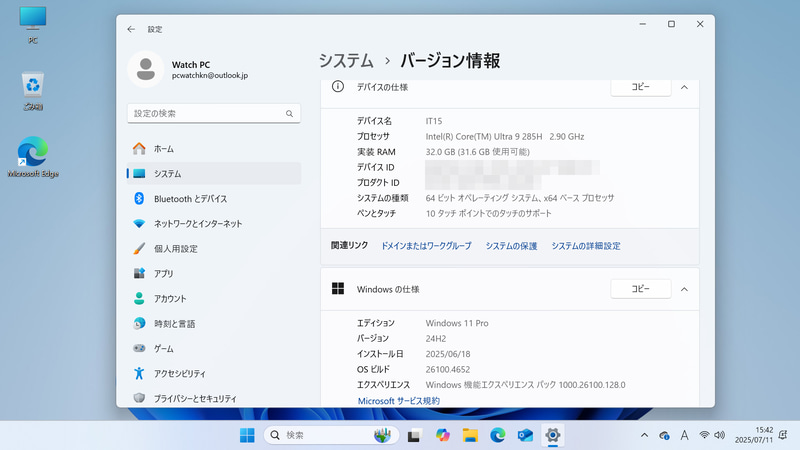Image resolution: width=800 pixels, height=450 pixels.
Task: Open Microsoft Edge from the taskbar
Action: click(x=497, y=435)
